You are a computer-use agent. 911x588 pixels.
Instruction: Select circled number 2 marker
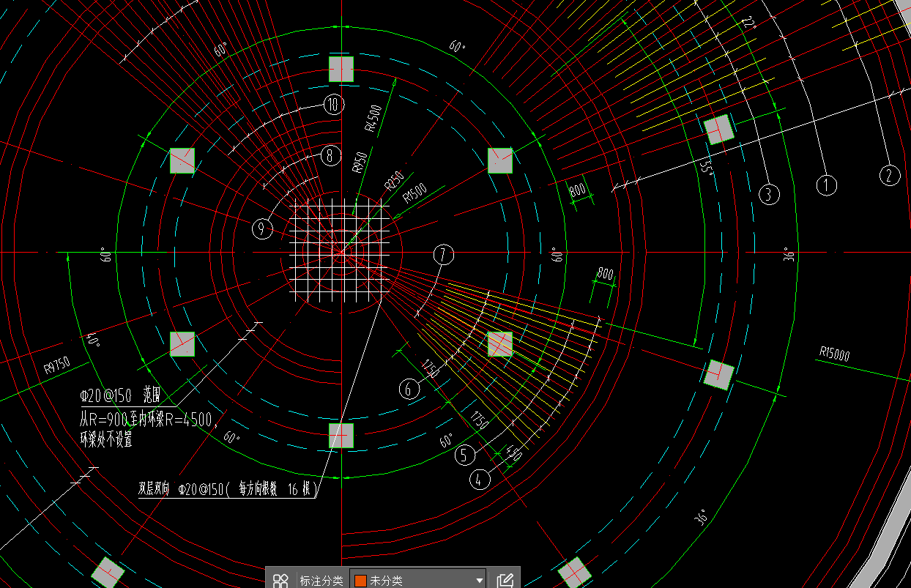(x=889, y=174)
